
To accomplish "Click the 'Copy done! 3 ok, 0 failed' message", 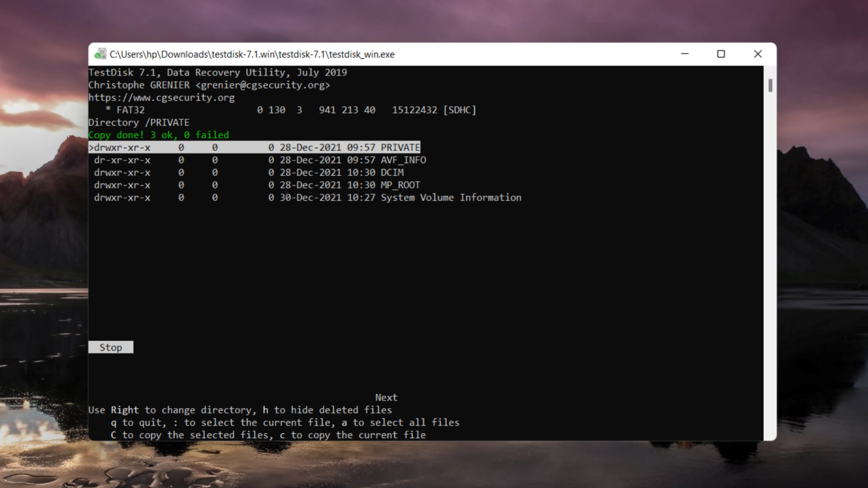I will (x=159, y=135).
